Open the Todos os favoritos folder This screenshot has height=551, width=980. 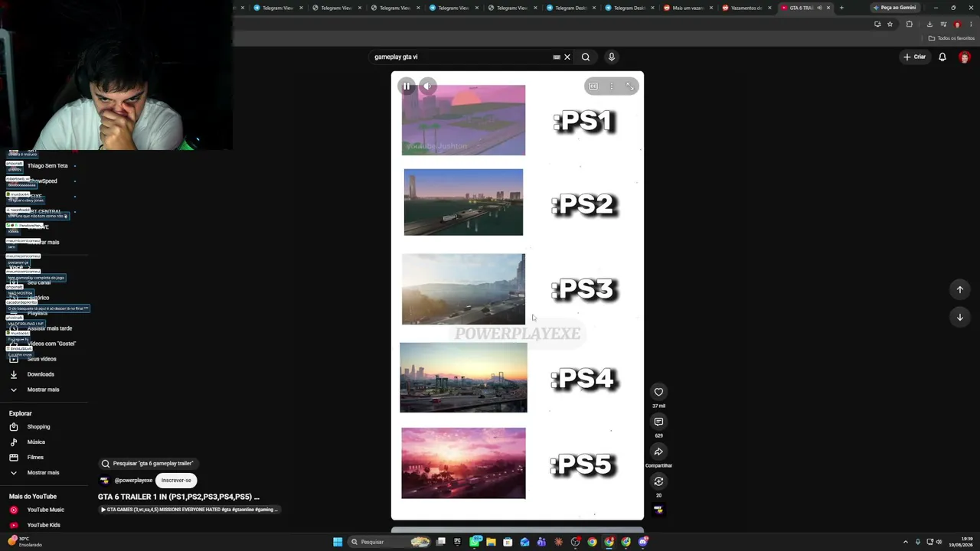(952, 38)
